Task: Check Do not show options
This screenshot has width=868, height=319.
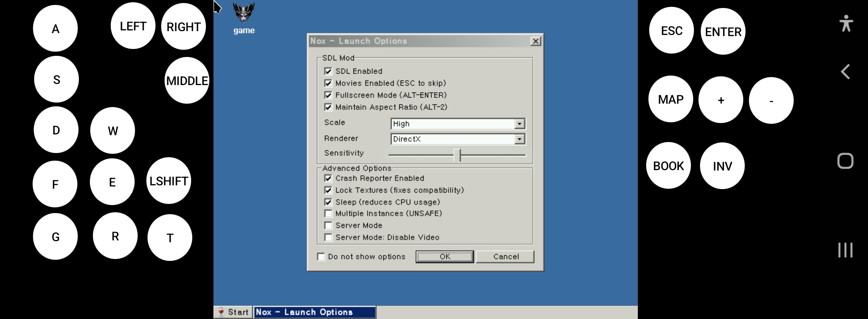Action: tap(321, 257)
